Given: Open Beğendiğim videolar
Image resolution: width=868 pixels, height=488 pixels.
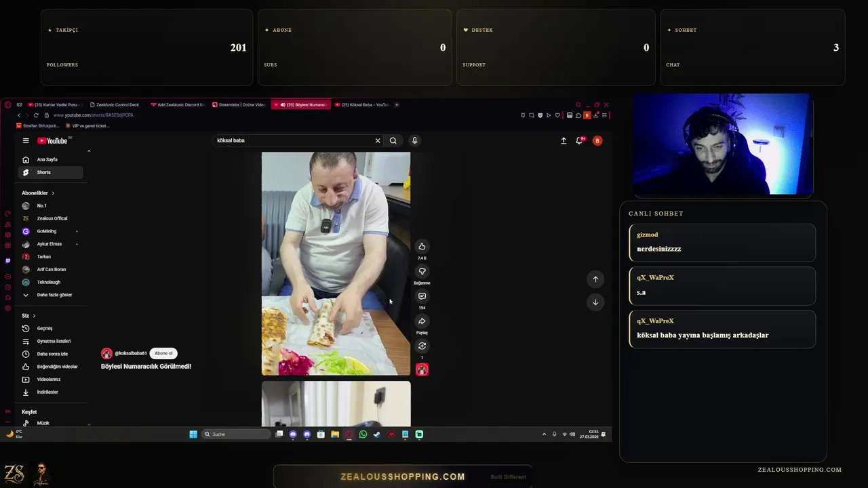Looking at the screenshot, I should click(x=51, y=367).
